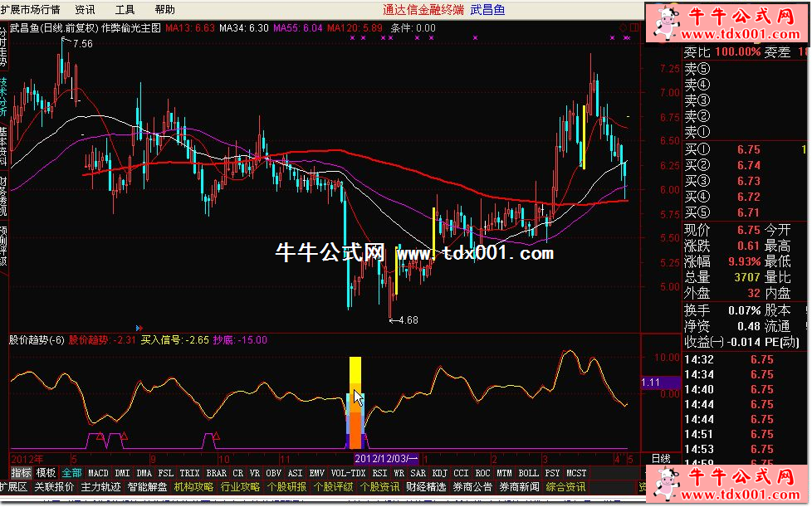Open the 智能解盘 bottom tab
812x507 pixels.
tap(148, 487)
